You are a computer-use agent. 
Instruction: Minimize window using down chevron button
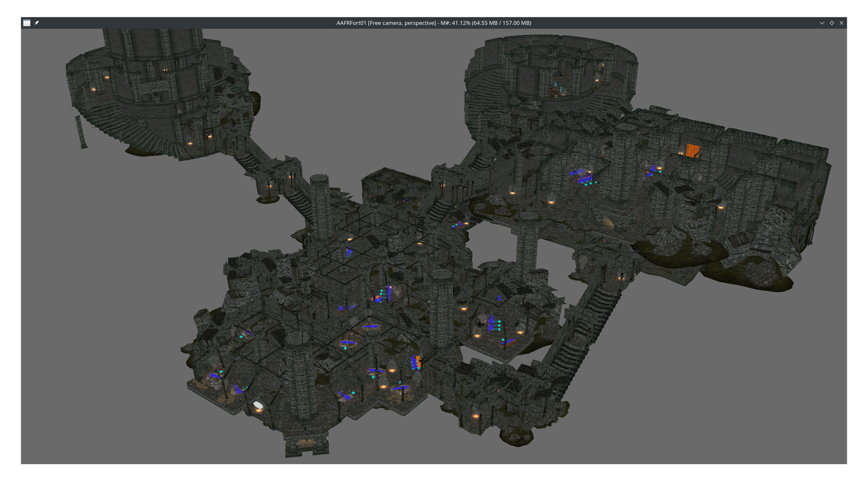822,23
